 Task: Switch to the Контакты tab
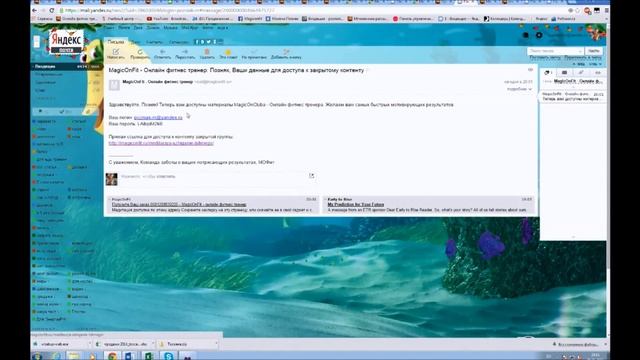[x=154, y=42]
